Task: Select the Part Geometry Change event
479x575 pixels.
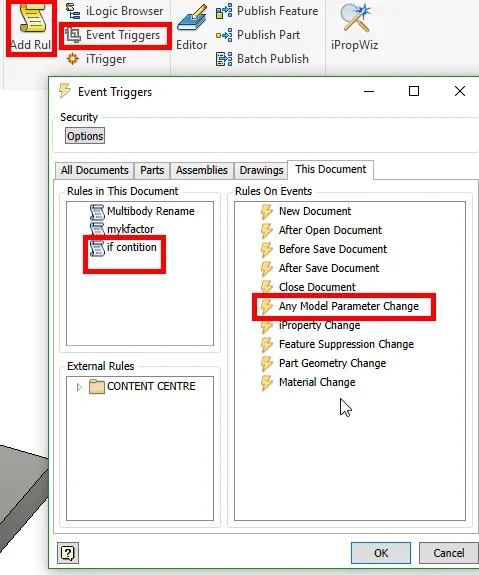Action: click(x=323, y=363)
